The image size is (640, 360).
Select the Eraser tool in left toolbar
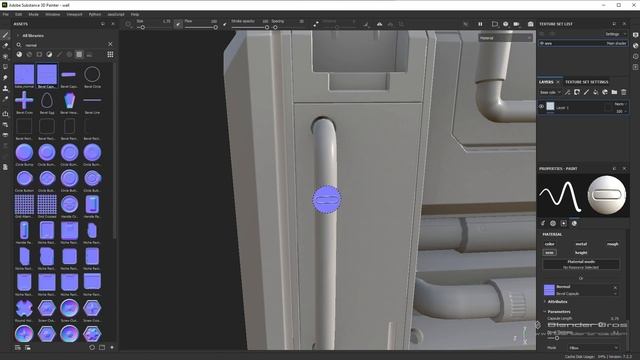tap(5, 46)
